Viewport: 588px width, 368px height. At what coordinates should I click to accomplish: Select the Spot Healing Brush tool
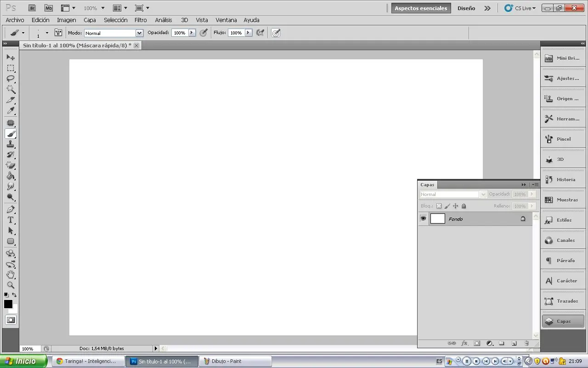pyautogui.click(x=11, y=123)
